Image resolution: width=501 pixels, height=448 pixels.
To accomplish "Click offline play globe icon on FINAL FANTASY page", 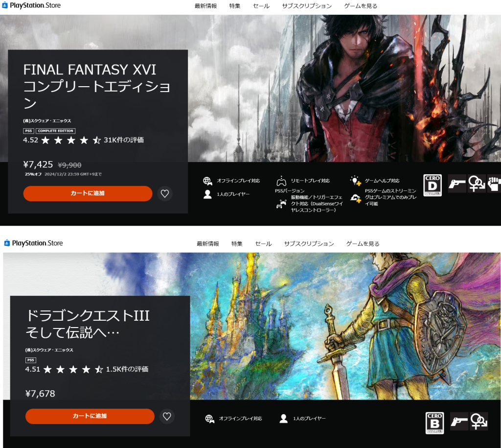I will pos(207,181).
